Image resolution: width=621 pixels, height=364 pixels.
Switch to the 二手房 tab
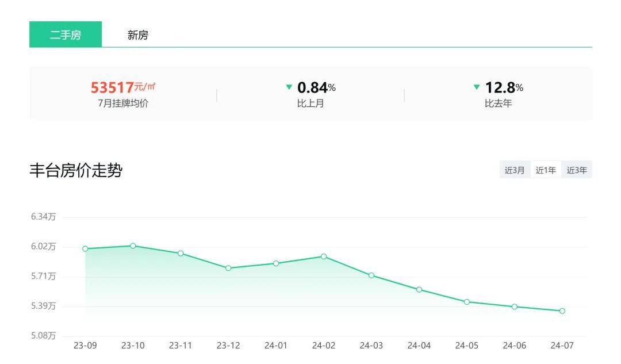[66, 35]
